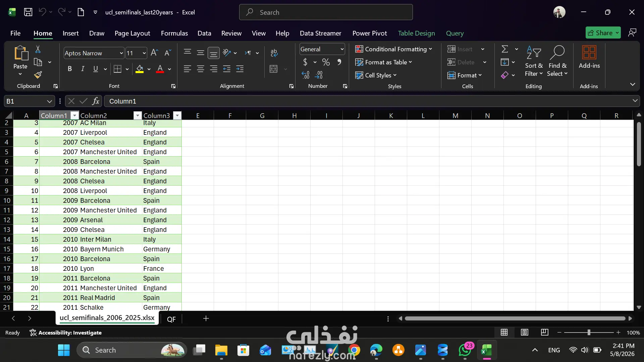Viewport: 644px width, 362px height.
Task: Open Cell Styles gallery
Action: pyautogui.click(x=376, y=75)
